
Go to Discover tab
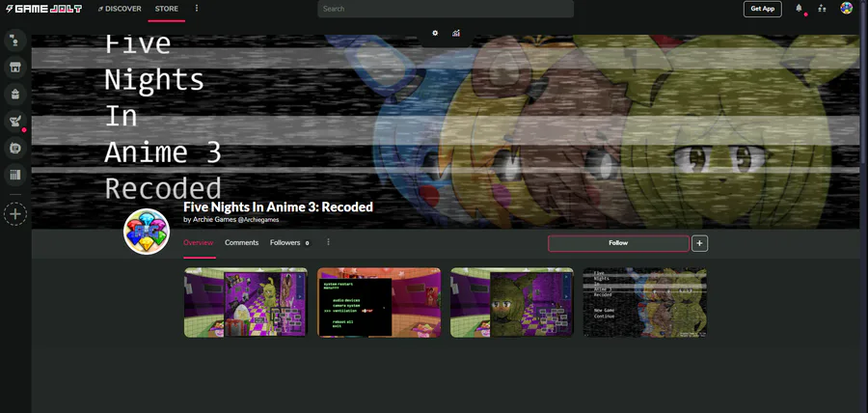119,9
